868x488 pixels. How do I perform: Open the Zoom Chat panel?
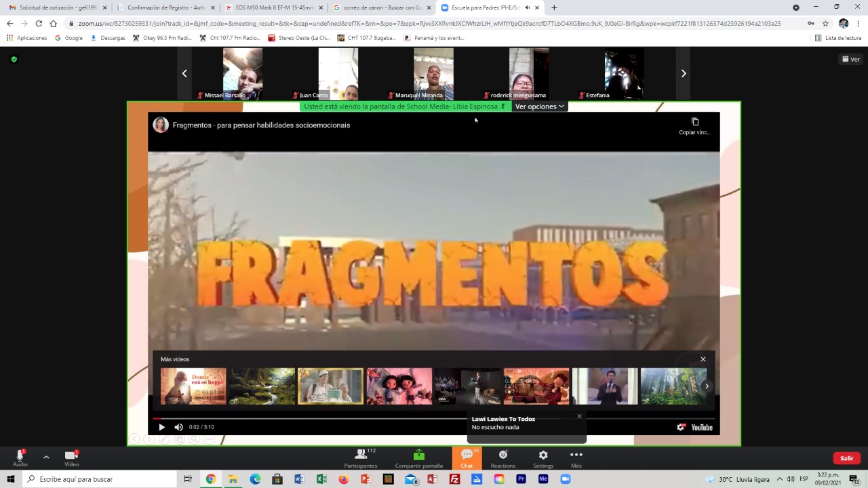(467, 457)
